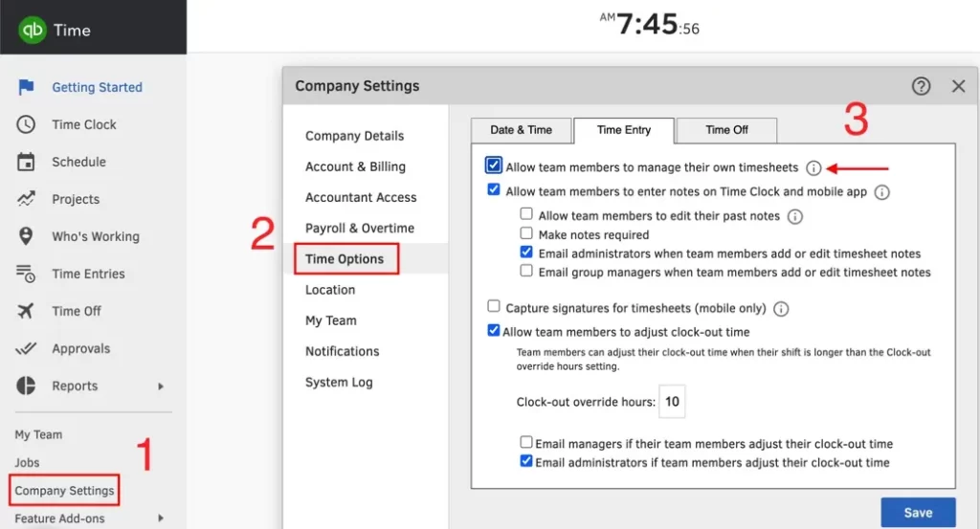Image resolution: width=980 pixels, height=529 pixels.
Task: Click the Time Clock clock icon
Action: [x=26, y=124]
